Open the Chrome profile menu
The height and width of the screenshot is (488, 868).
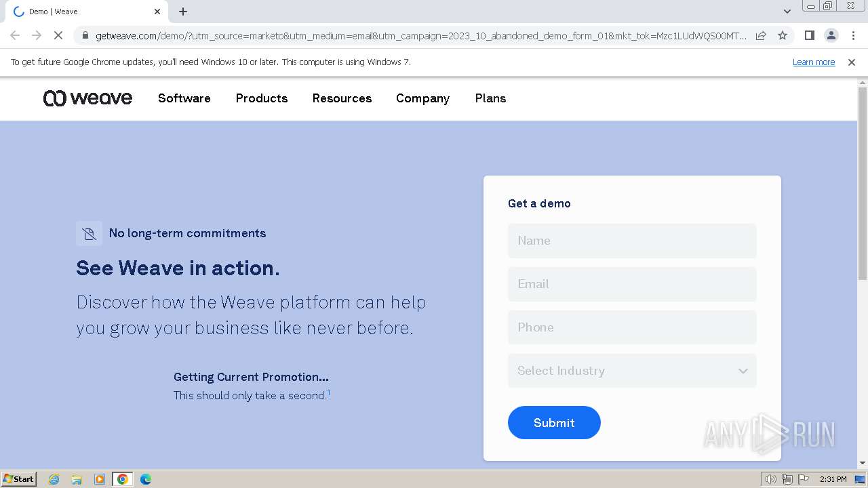click(831, 35)
